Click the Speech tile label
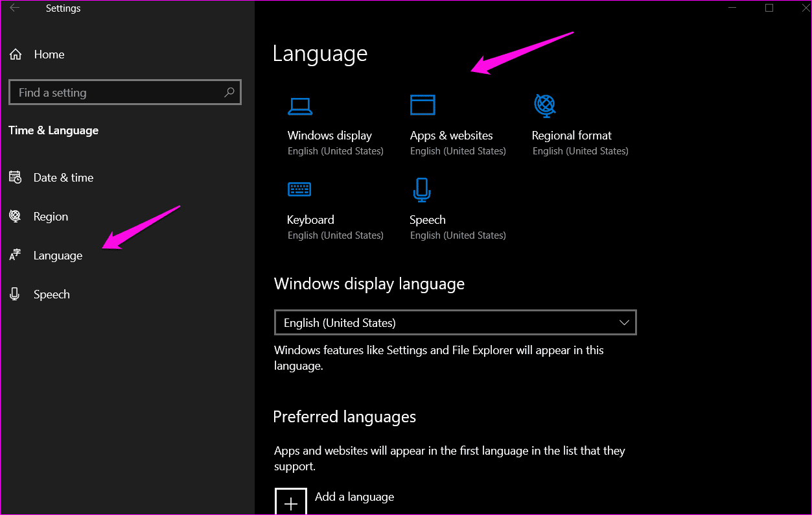The image size is (812, 515). 428,220
